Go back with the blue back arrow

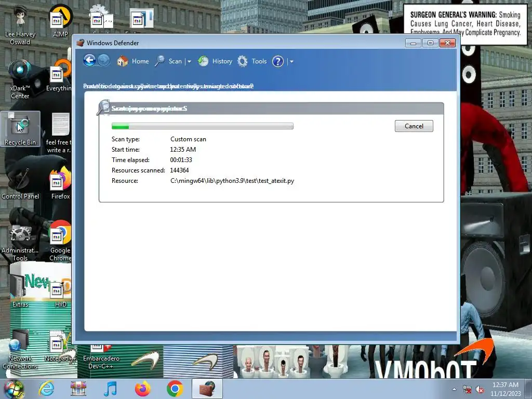tap(89, 61)
